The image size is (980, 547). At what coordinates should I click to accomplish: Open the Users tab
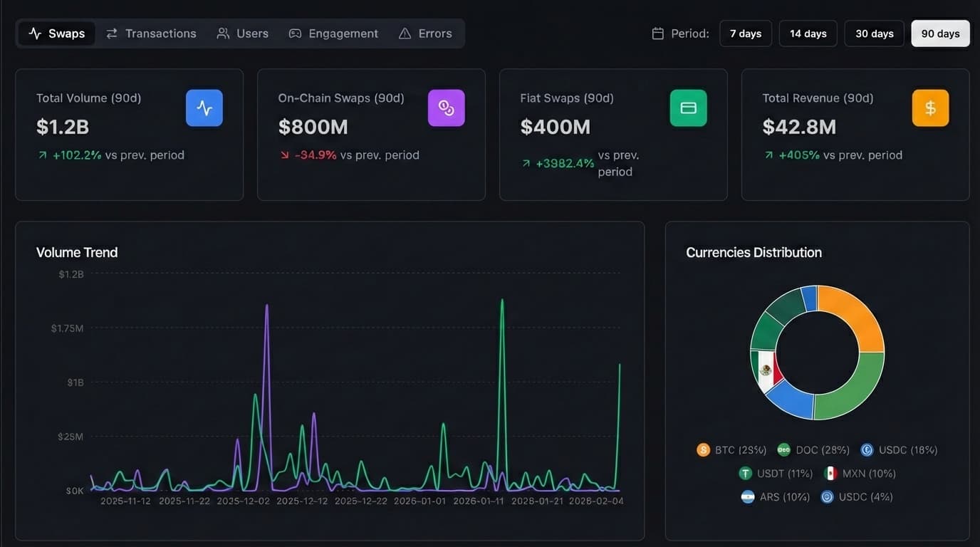243,33
